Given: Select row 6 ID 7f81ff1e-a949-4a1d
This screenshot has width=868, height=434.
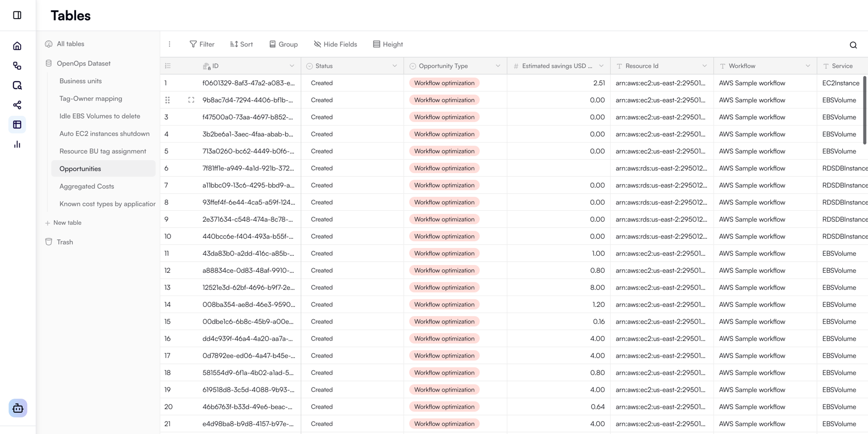Looking at the screenshot, I should (248, 168).
